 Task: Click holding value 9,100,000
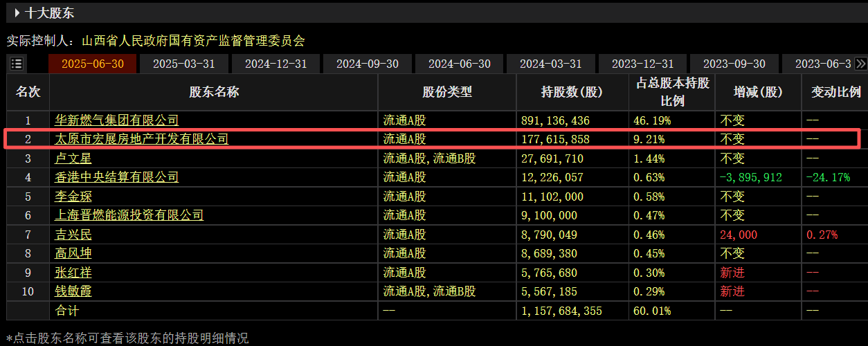550,215
